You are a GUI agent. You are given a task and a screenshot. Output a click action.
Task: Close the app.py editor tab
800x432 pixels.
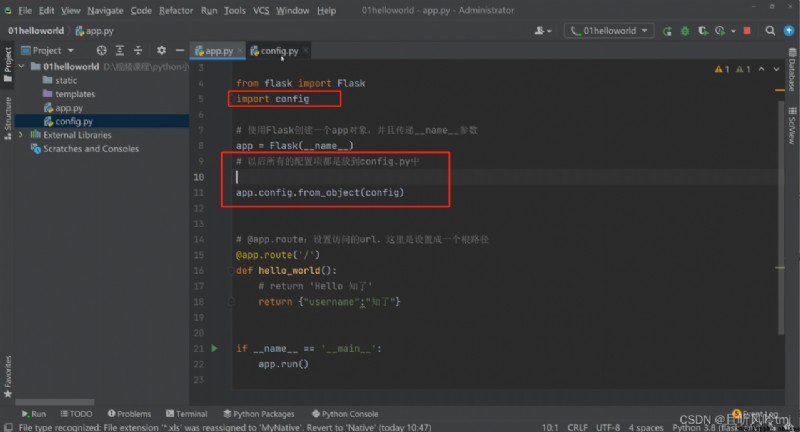[x=240, y=50]
